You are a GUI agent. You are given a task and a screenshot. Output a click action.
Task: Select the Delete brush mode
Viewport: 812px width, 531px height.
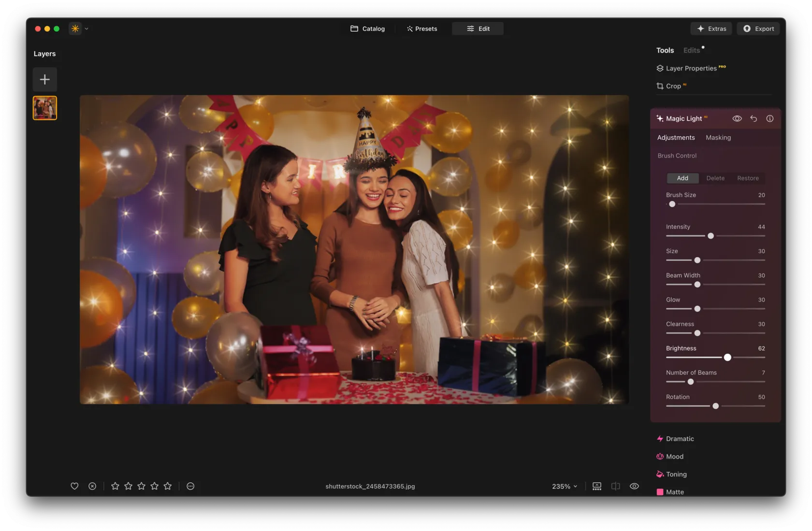(715, 178)
